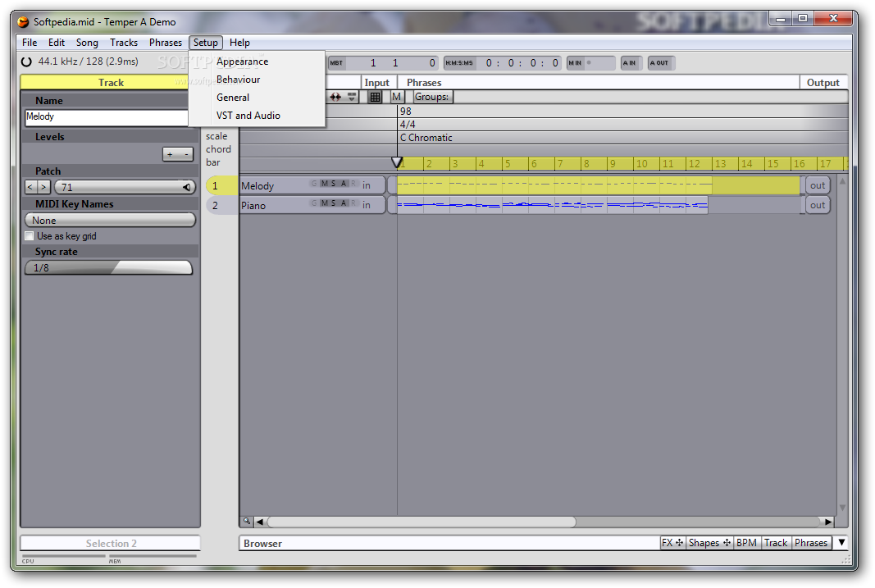Open the Phrases menu in the menu bar
Viewport: 875px width, 588px height.
click(165, 43)
